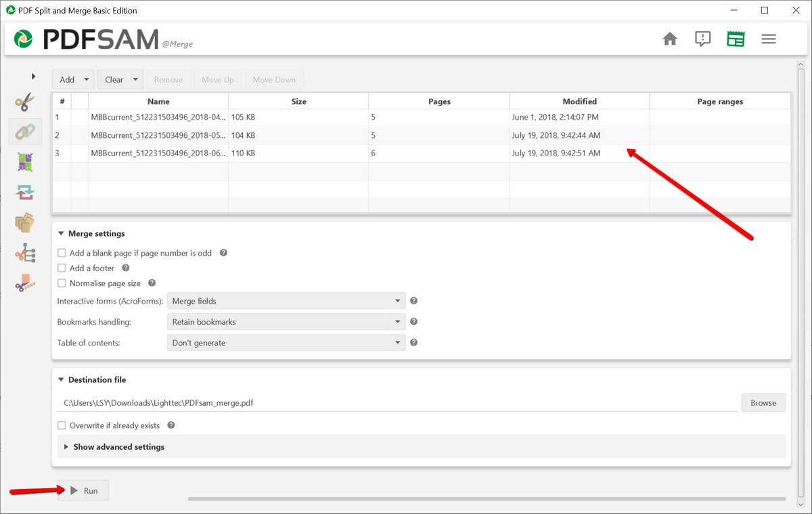Screen dimensions: 812x514
Task: Open the Add button dropdown menu
Action: point(86,80)
